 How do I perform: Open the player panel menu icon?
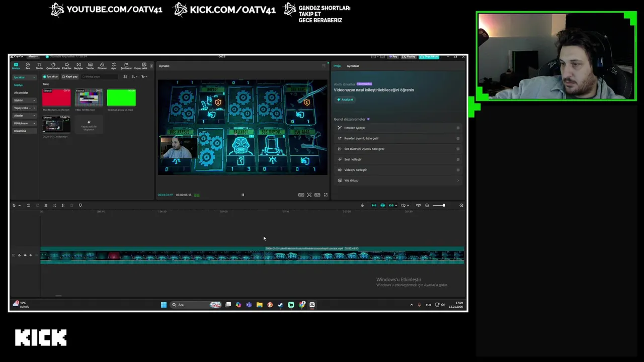[x=324, y=66]
